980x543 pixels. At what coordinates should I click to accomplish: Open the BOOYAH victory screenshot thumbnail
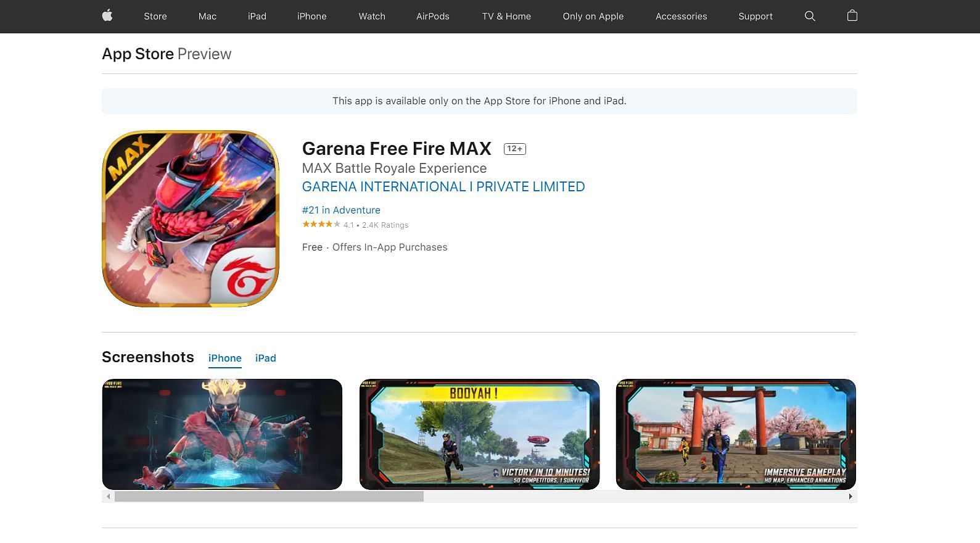pyautogui.click(x=479, y=434)
